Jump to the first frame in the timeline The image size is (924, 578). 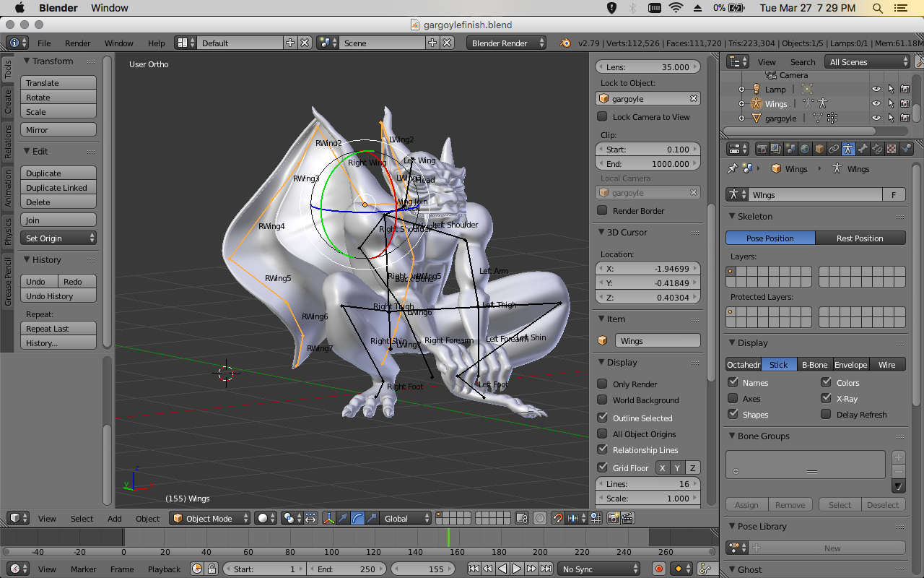474,569
